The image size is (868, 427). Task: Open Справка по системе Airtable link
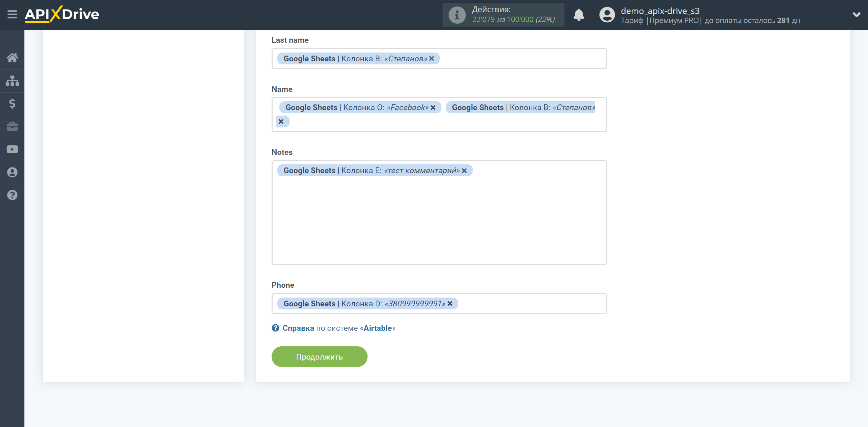[339, 328]
